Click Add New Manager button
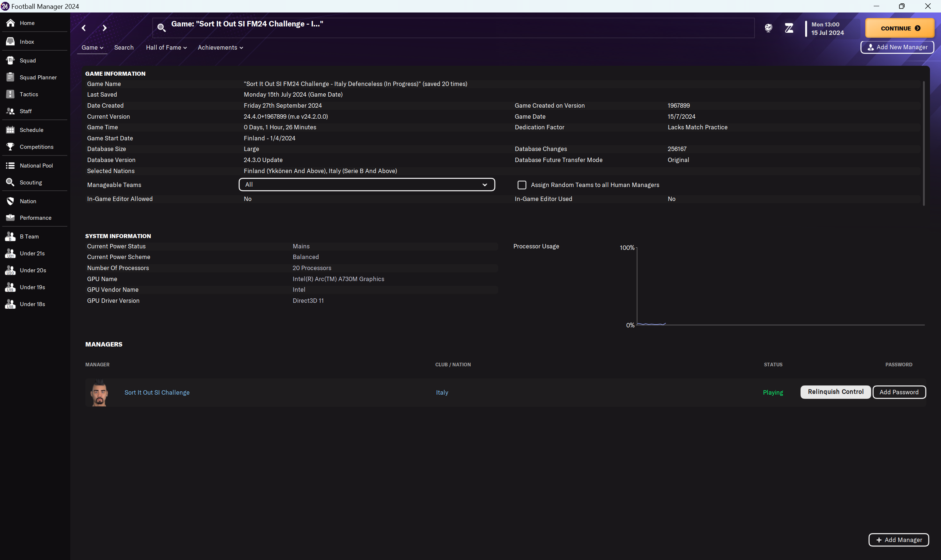941x560 pixels. 897,47
